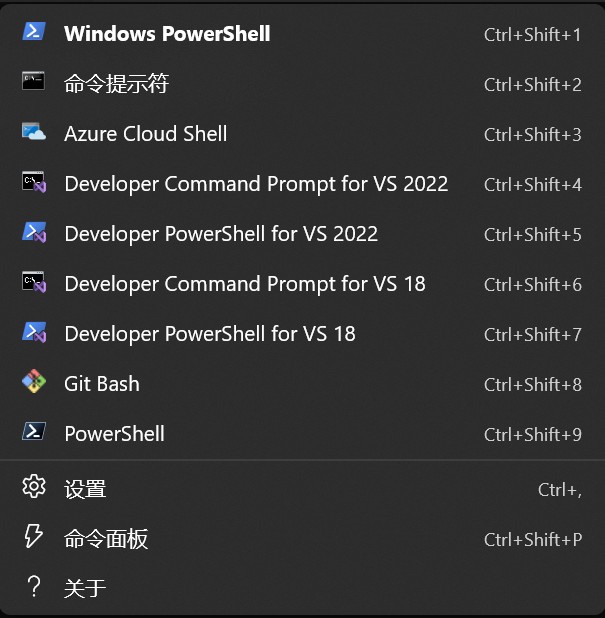Click the Ctrl+Shift+2 shortcut label
Image resolution: width=605 pixels, height=618 pixels.
532,85
